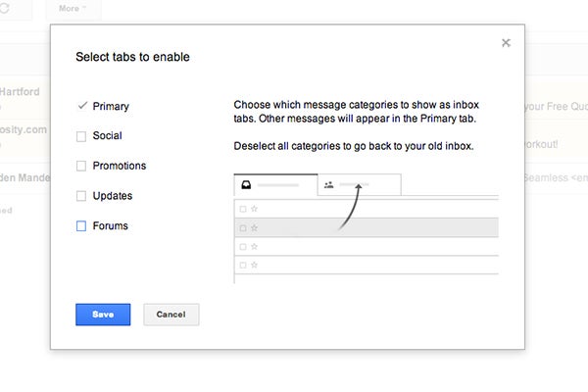The image size is (588, 392).
Task: Click the Social label text
Action: (107, 135)
